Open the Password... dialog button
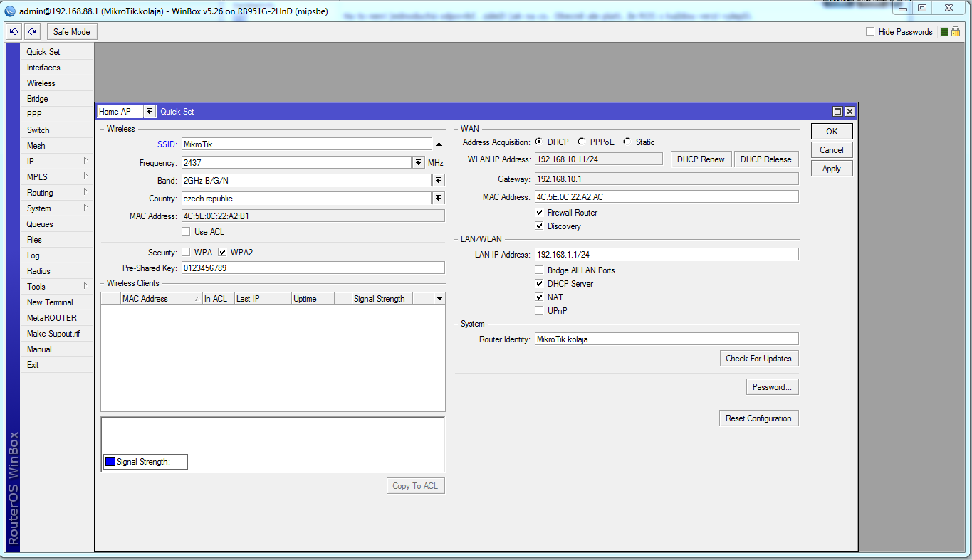Viewport: 972px width, 560px height. 772,387
